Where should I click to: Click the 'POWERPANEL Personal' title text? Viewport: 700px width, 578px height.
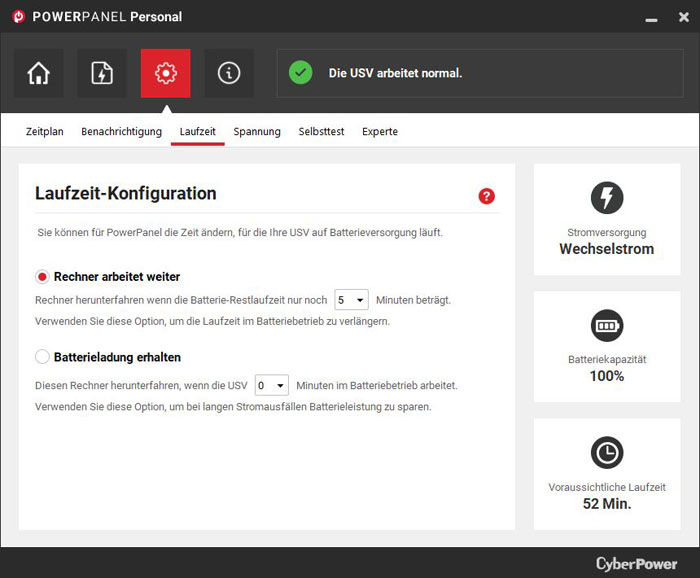coord(107,17)
